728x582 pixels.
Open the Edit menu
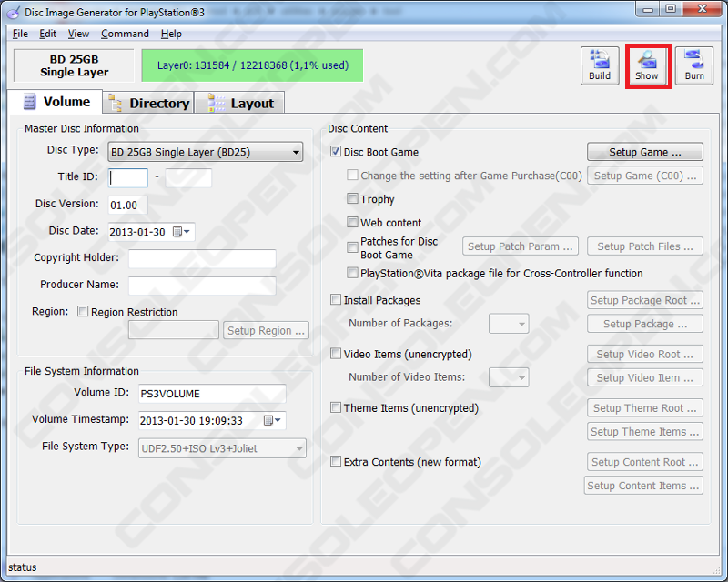point(47,34)
